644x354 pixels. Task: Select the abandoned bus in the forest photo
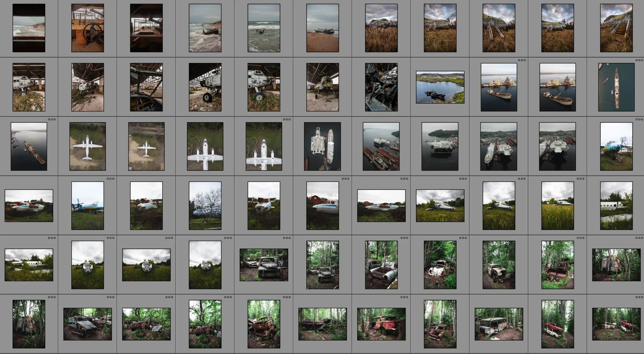(x=499, y=324)
